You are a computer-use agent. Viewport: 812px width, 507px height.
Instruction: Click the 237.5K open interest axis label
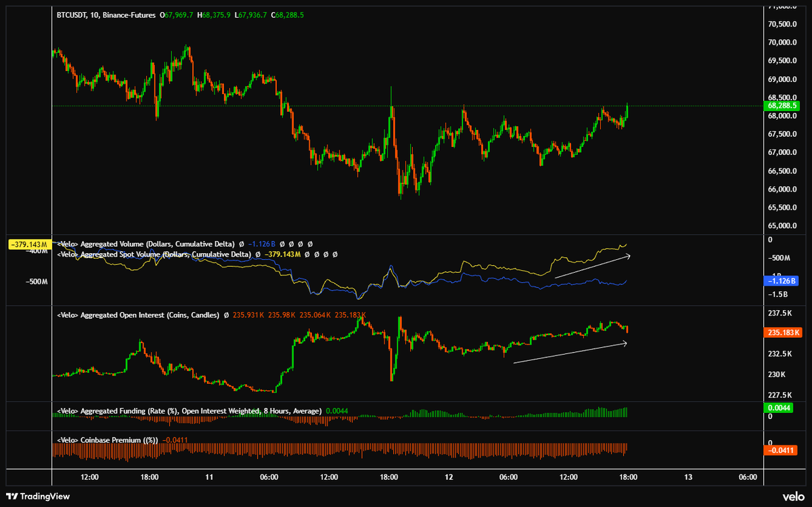[x=780, y=313]
